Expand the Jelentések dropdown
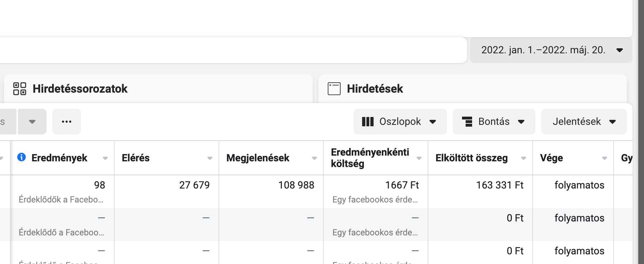644x264 pixels. [584, 122]
